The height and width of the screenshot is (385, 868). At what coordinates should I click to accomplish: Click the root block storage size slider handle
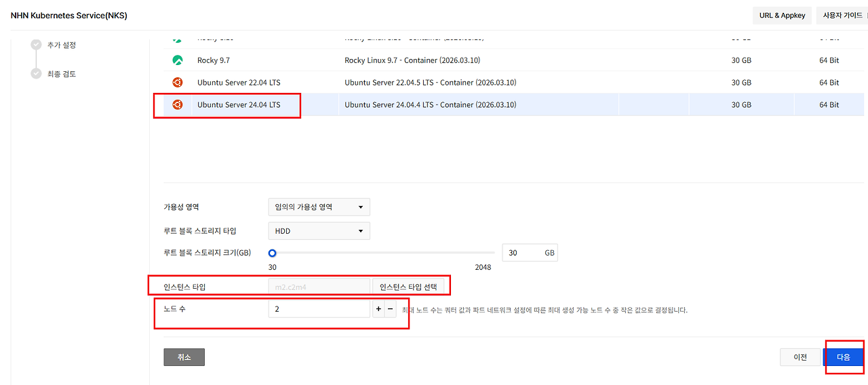[272, 253]
